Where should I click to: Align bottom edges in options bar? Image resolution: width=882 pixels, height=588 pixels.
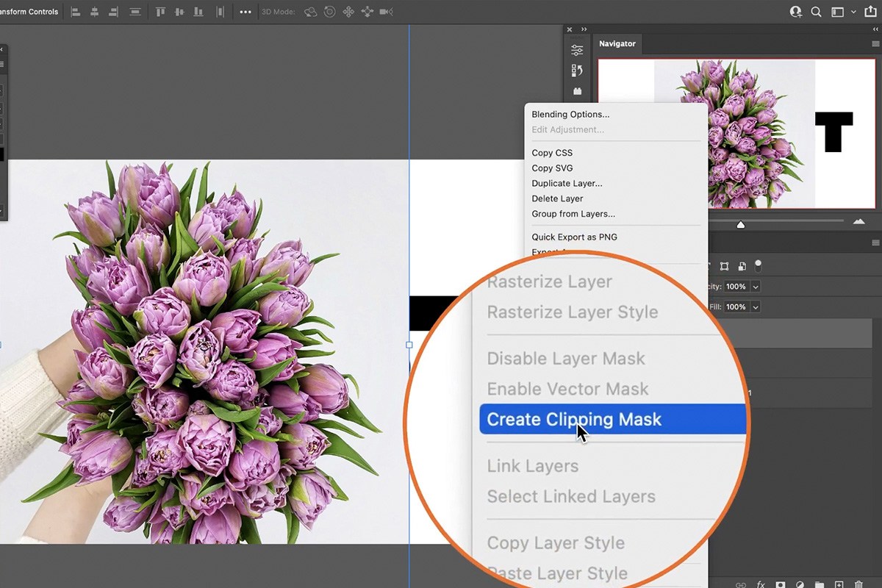[x=198, y=12]
